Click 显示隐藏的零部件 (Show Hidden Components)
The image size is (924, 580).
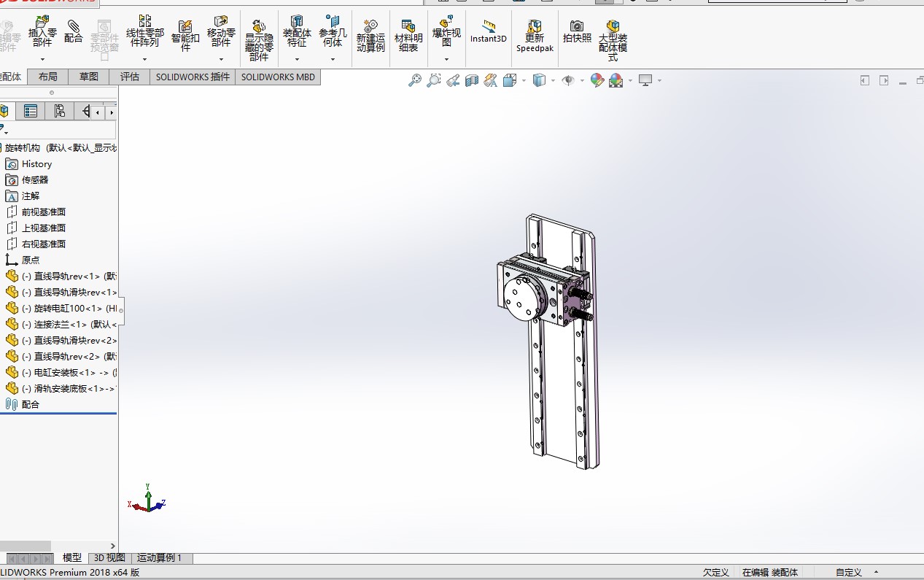(259, 40)
